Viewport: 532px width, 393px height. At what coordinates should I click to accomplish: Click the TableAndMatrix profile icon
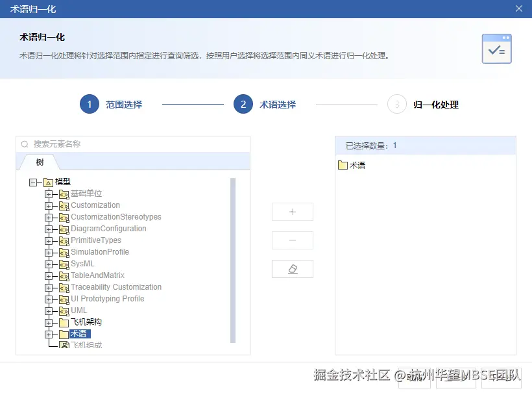64,276
